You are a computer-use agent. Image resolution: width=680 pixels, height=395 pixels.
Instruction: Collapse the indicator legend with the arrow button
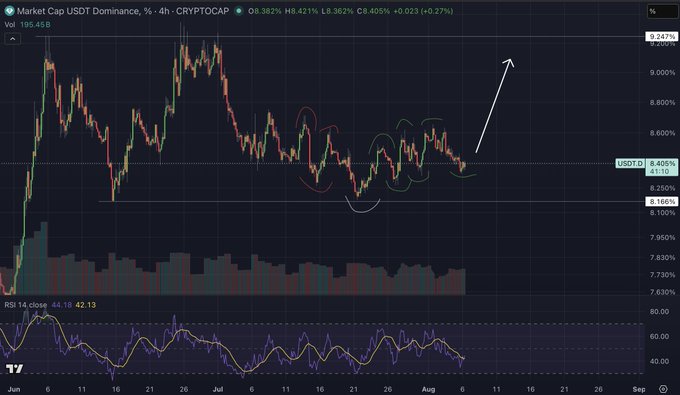pyautogui.click(x=13, y=39)
